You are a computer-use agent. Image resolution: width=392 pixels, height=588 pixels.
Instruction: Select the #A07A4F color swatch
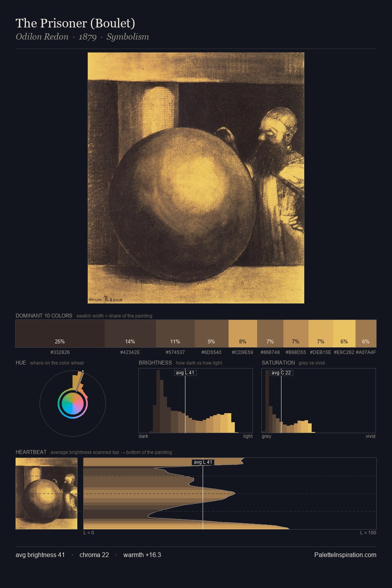366,334
